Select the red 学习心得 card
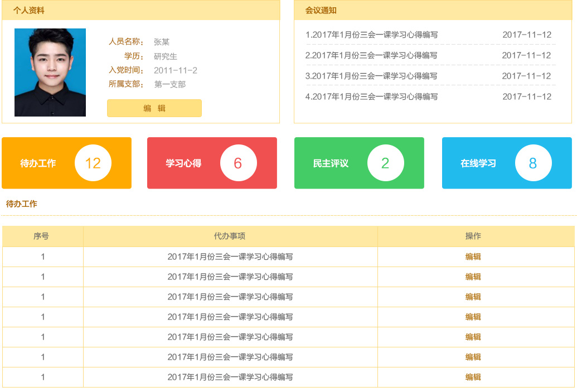 (212, 163)
